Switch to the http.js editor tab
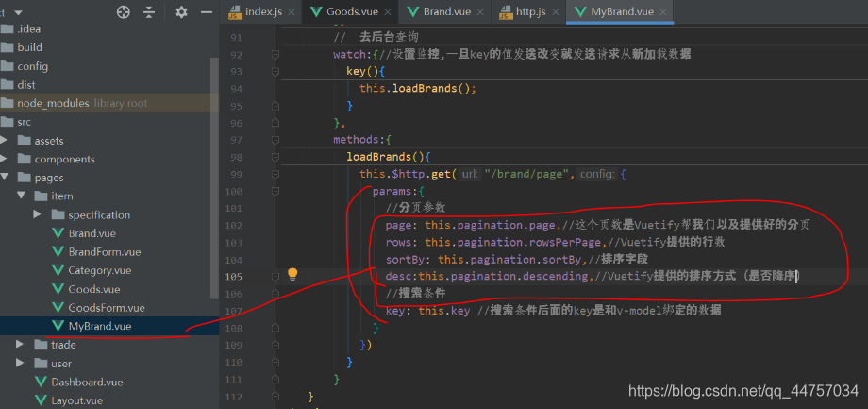Image resolution: width=868 pixels, height=409 pixels. tap(531, 11)
